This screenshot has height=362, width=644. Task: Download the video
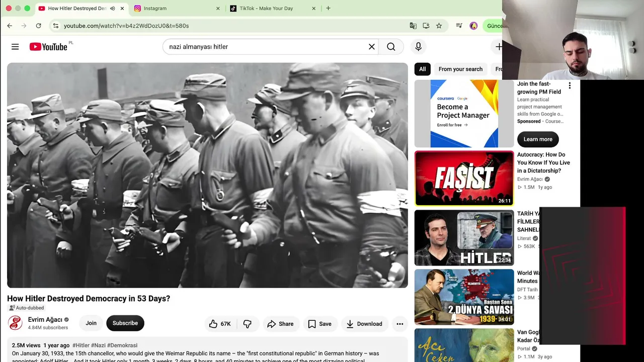pos(364,324)
